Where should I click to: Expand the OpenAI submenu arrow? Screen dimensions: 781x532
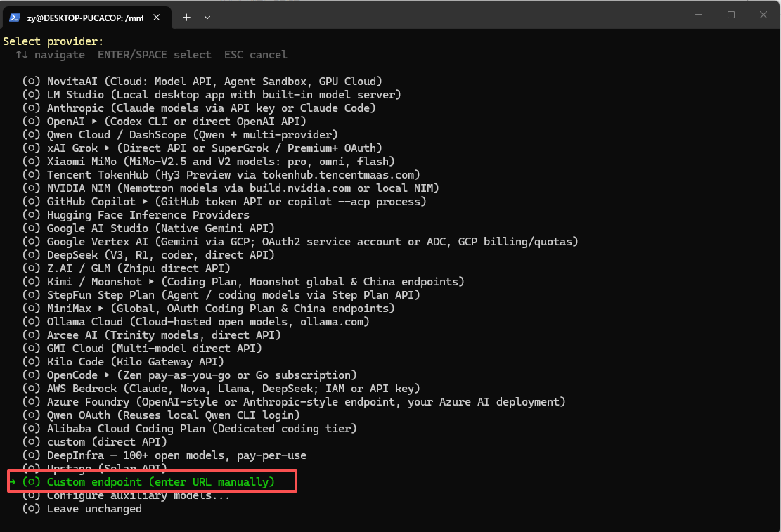95,122
